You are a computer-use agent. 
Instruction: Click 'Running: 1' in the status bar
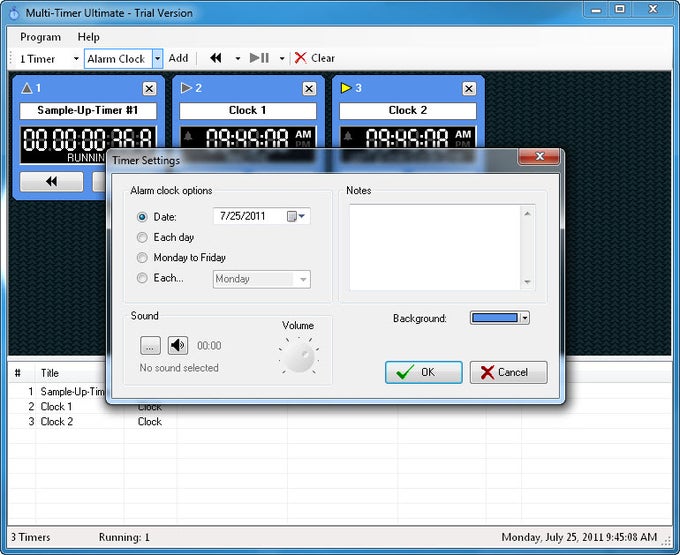coord(124,537)
